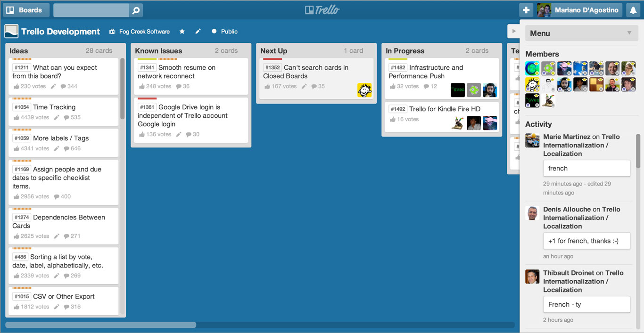This screenshot has width=644, height=333.
Task: Open Denis Allouche activity link
Action: pyautogui.click(x=567, y=209)
